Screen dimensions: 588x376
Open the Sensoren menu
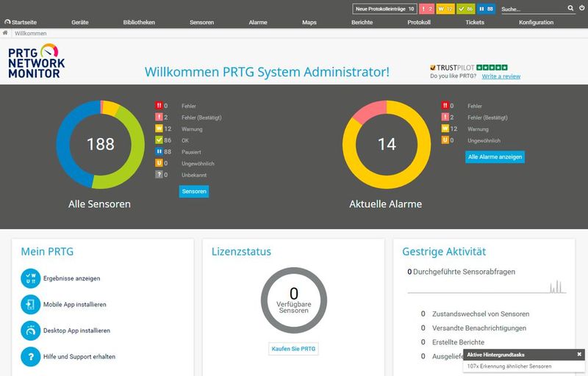[201, 22]
